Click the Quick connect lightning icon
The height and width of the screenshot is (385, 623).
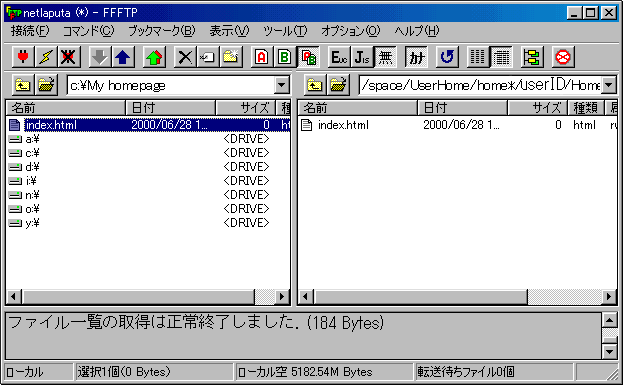point(46,57)
